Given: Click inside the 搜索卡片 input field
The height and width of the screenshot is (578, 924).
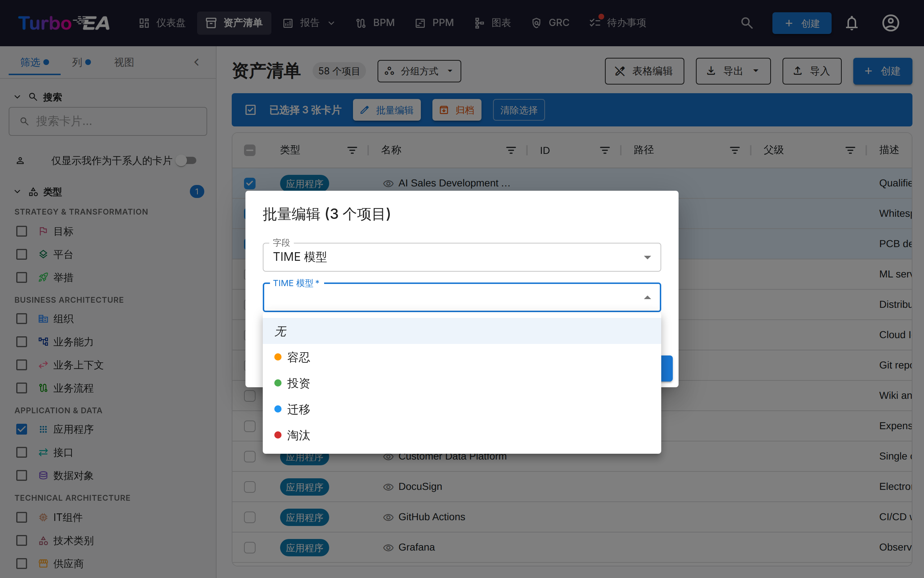Looking at the screenshot, I should click(108, 122).
